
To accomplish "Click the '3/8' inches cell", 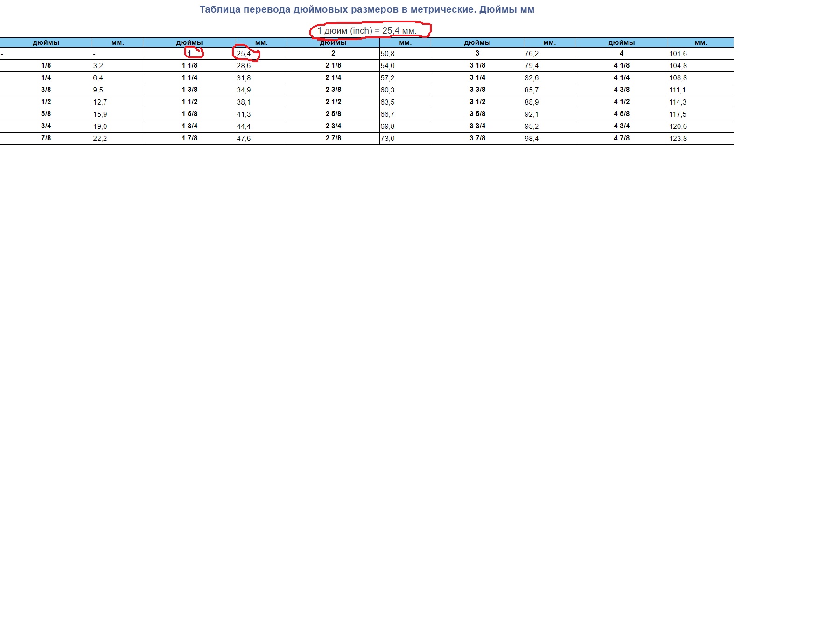I will [46, 90].
